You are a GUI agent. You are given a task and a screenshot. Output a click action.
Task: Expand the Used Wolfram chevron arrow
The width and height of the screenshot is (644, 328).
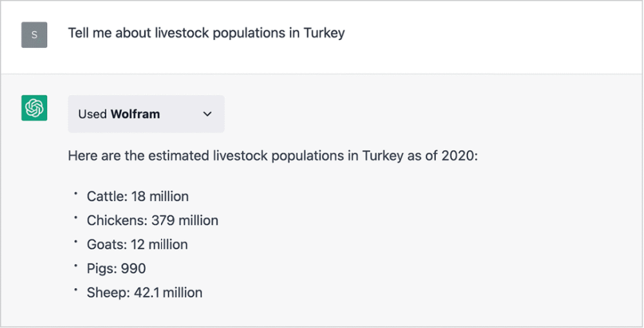(x=207, y=114)
